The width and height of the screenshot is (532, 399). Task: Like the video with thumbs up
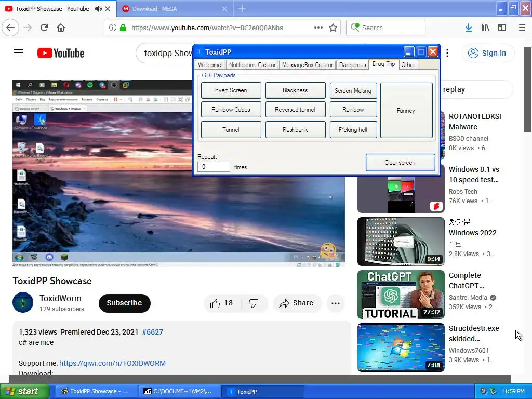tap(221, 303)
